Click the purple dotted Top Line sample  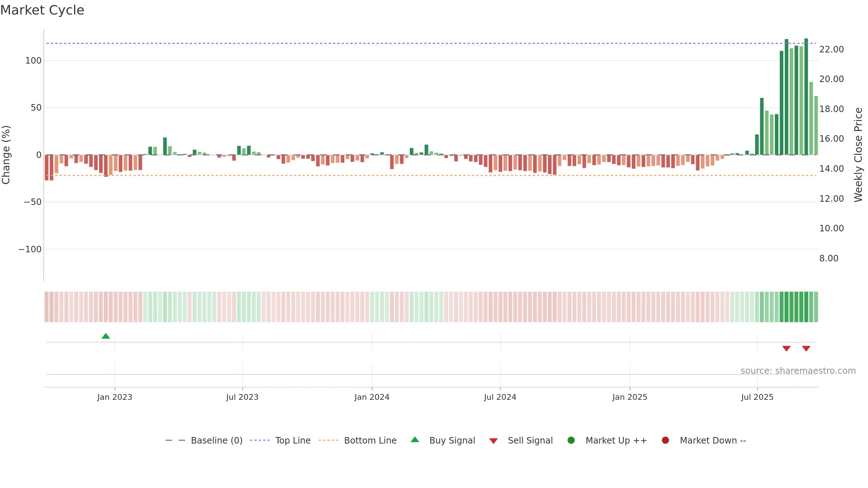click(x=260, y=440)
